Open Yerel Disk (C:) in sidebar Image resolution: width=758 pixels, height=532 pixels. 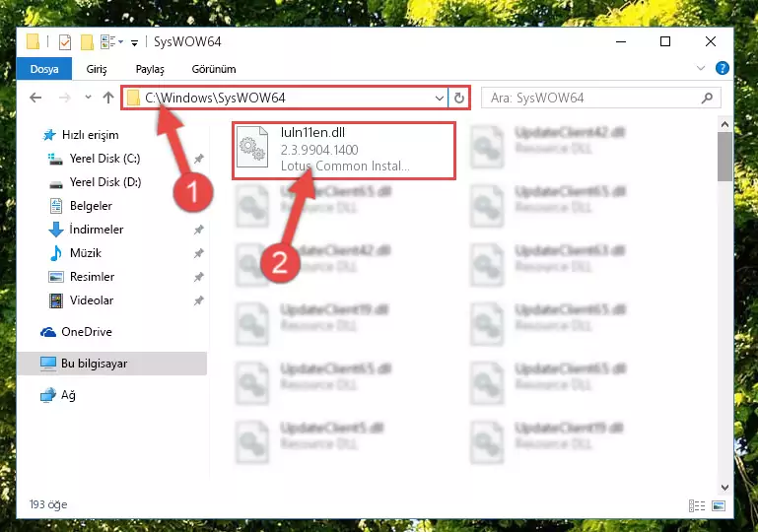point(104,159)
